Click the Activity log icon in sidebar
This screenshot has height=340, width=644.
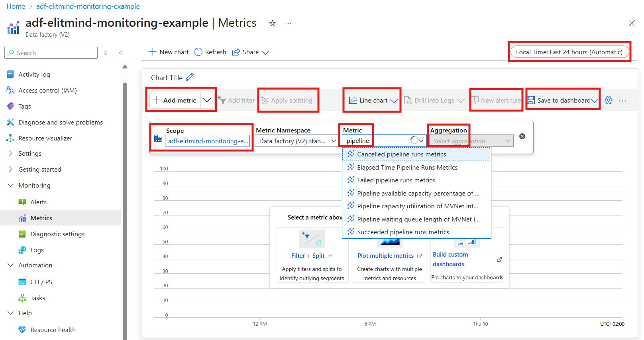pyautogui.click(x=10, y=74)
